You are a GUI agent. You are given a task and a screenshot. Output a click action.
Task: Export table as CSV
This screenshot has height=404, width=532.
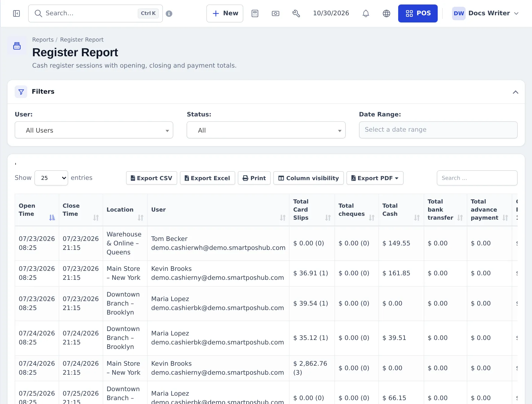[151, 178]
